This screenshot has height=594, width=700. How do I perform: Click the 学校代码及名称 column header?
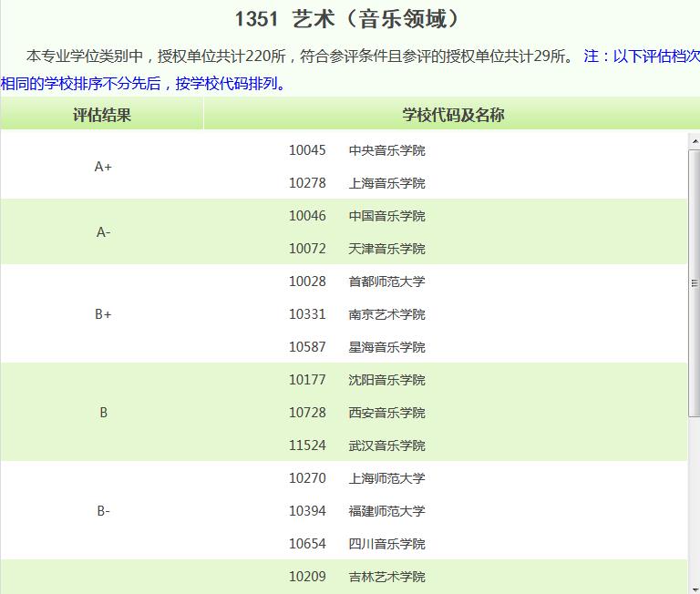click(x=453, y=115)
